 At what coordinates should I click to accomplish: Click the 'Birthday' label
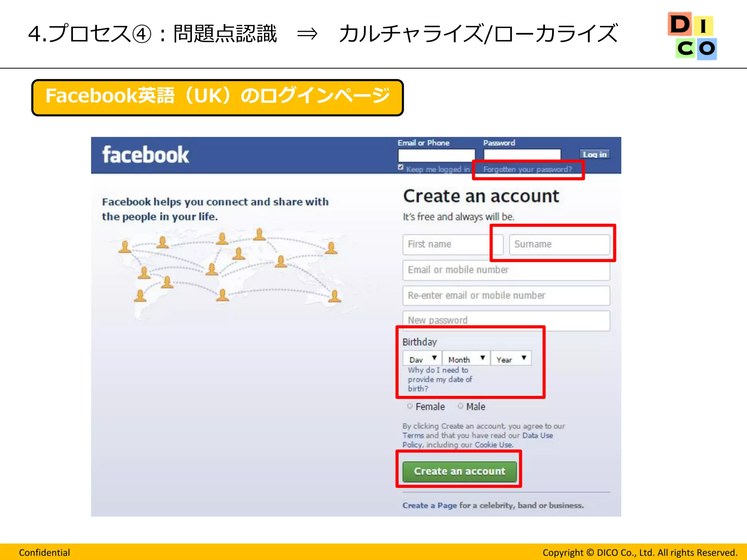coord(419,342)
